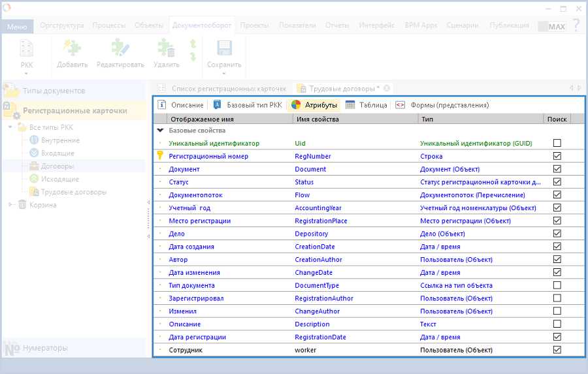Click the РКК ribbon icon
Screen dimensions: 588x374
[27, 48]
